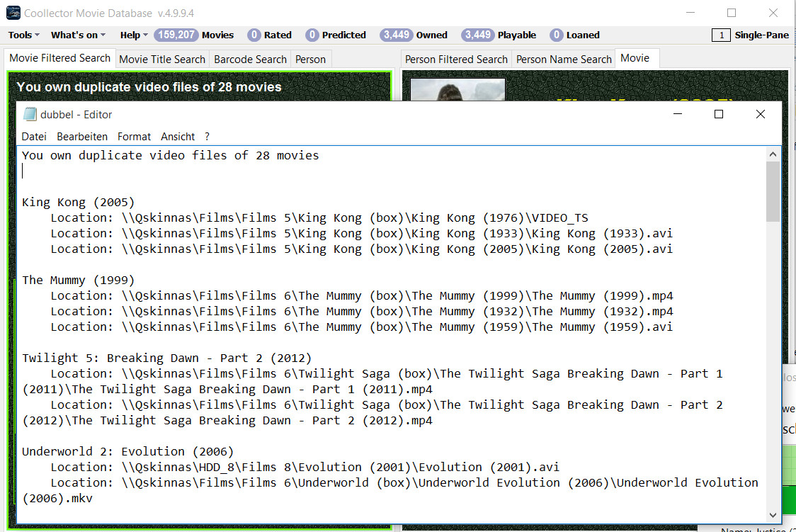Click the 0 Rated counter
The image size is (796, 532).
point(270,35)
